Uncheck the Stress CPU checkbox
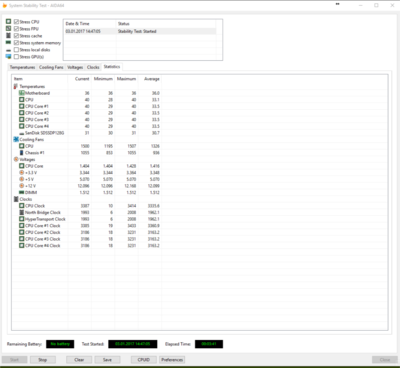The height and width of the screenshot is (368, 400). (16, 22)
